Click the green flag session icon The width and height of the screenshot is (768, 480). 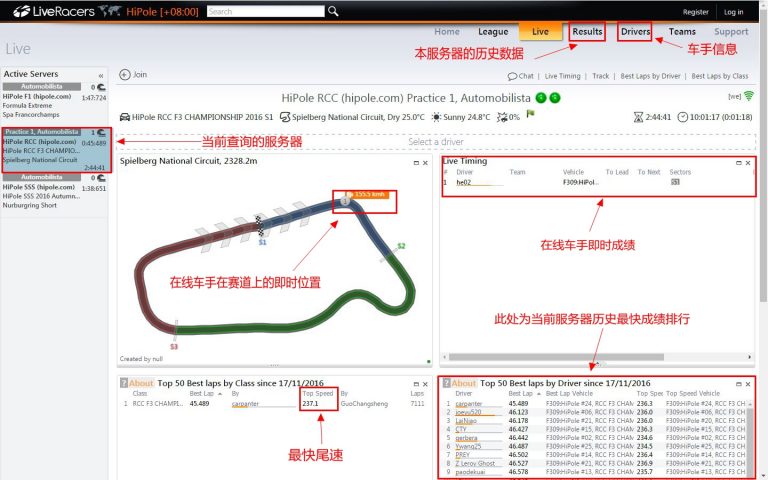point(530,114)
